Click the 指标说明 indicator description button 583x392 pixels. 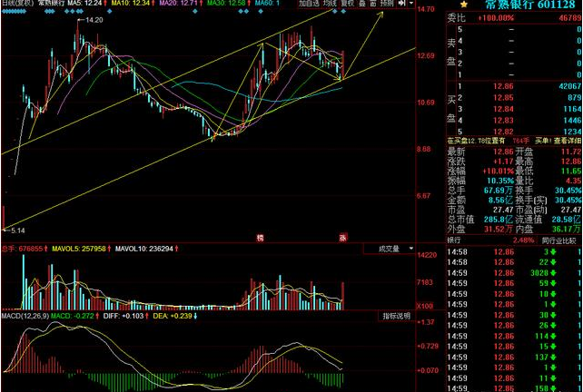[x=396, y=316]
